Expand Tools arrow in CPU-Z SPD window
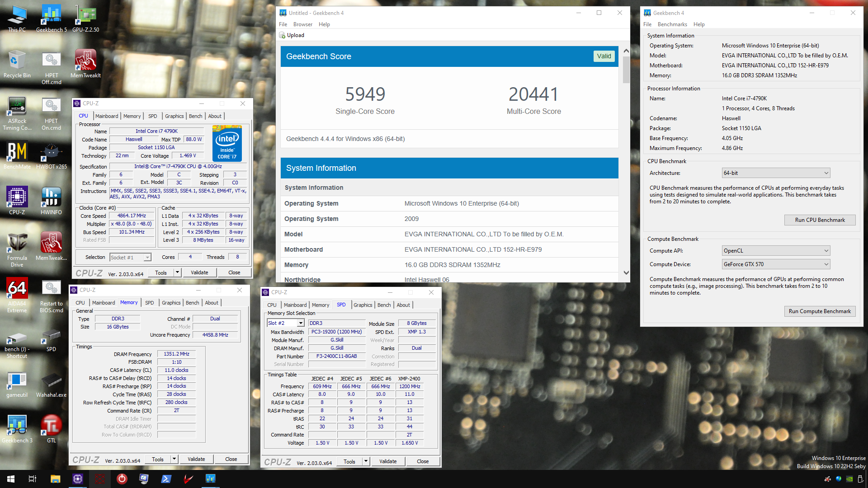 coord(366,461)
